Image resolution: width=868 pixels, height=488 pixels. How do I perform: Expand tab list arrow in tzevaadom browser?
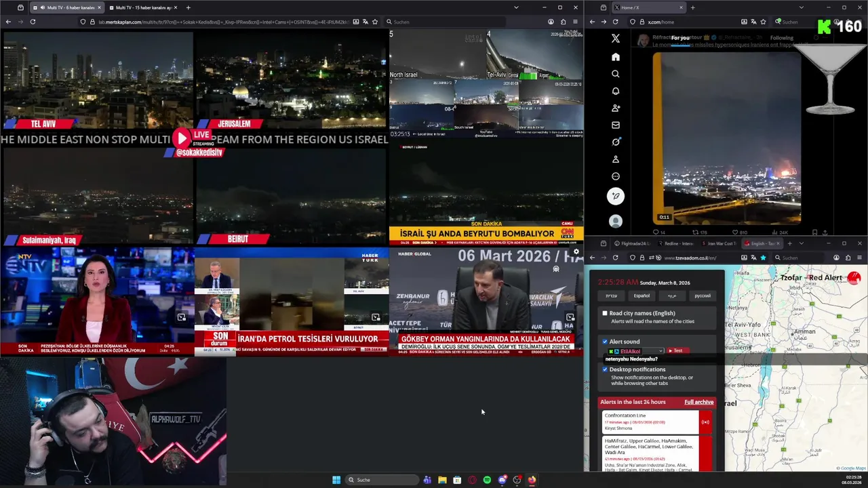(801, 243)
